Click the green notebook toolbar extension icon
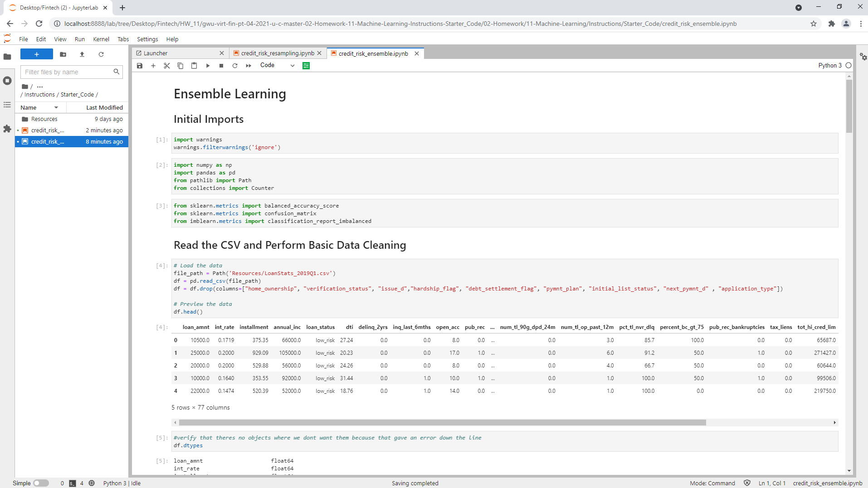868x488 pixels. point(306,66)
